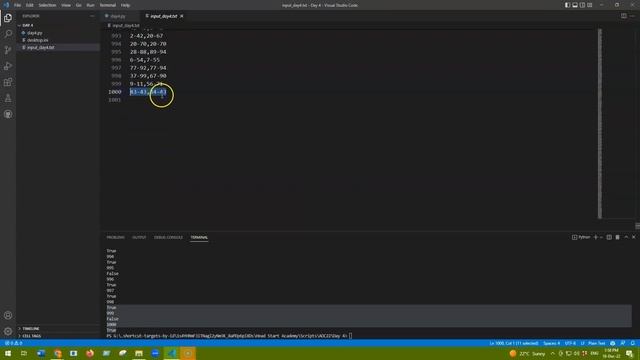Click line 997 text 77-92,77-94
This screenshot has height=360, width=640.
tap(148, 68)
